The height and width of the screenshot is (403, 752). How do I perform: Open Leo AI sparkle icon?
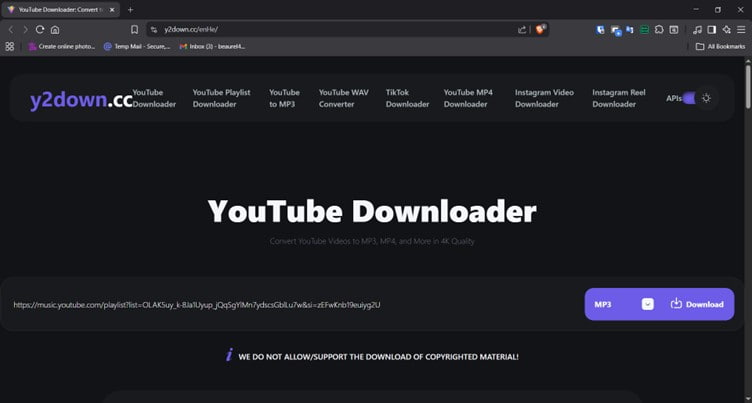[727, 30]
